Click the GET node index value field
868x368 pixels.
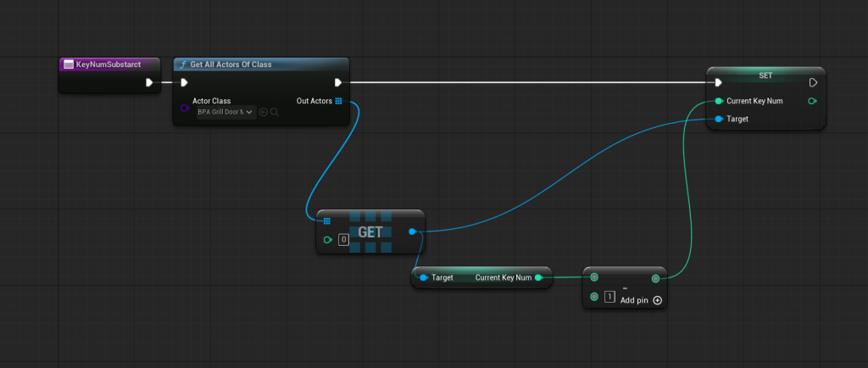[x=343, y=240]
